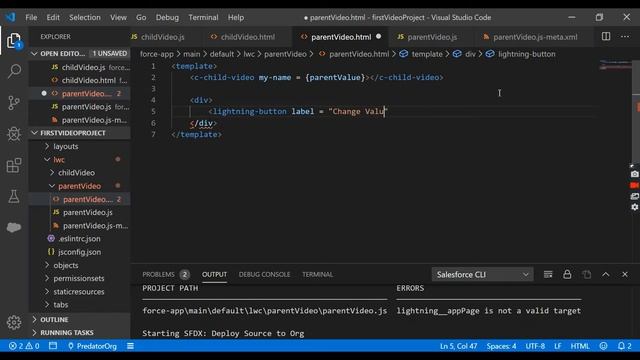Open the Salesforce Org Browser cloud icon

pyautogui.click(x=14, y=227)
